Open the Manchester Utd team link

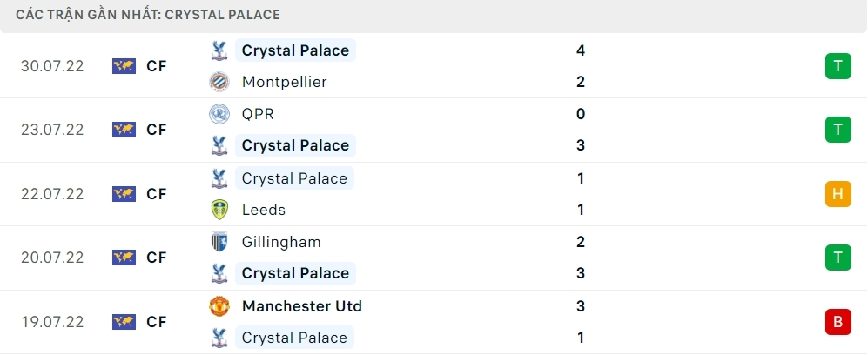click(x=301, y=306)
